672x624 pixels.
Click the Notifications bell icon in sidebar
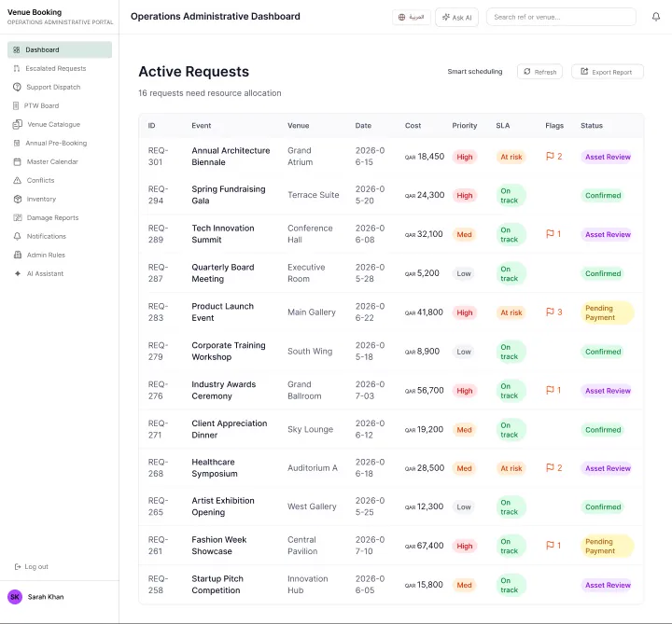coord(17,236)
